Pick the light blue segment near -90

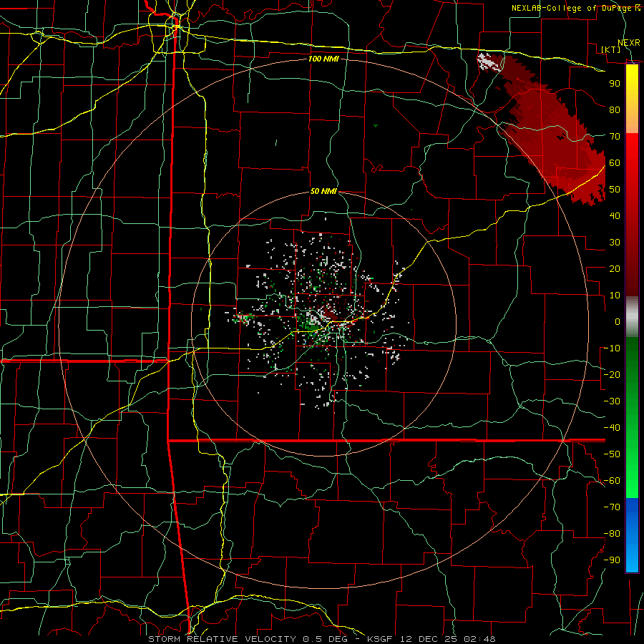pos(632,560)
